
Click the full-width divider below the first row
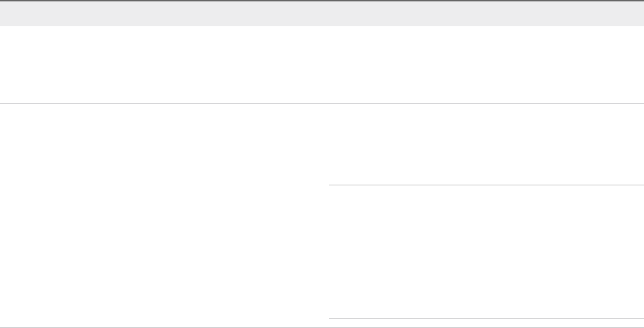(x=322, y=103)
